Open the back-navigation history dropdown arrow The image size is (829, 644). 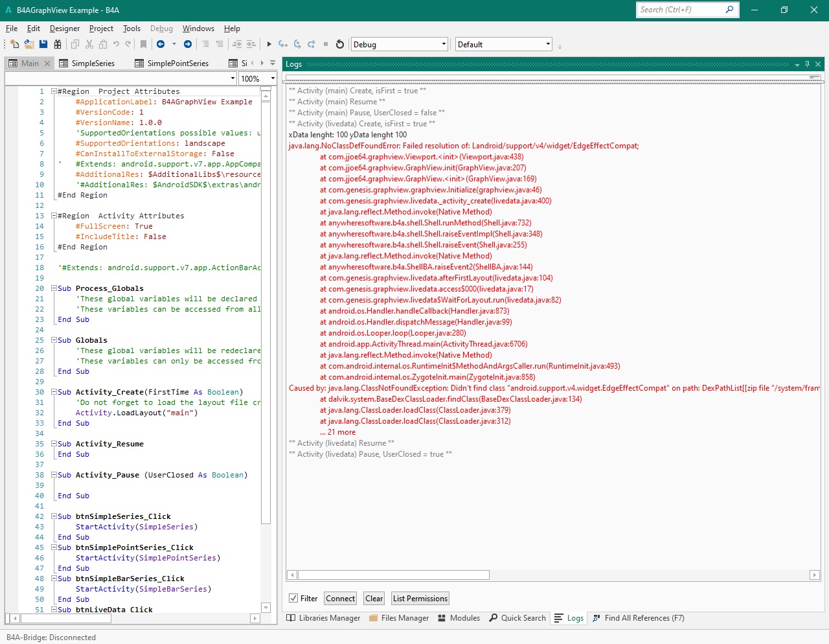pos(174,44)
